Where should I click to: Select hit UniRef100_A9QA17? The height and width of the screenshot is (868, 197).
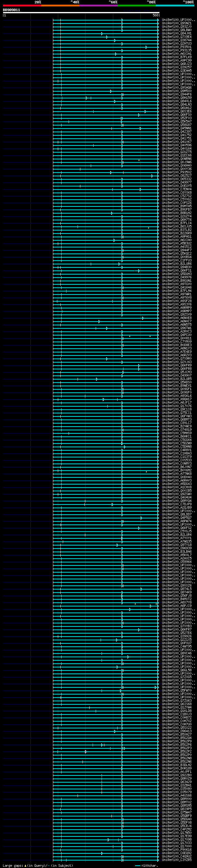[177, 399]
